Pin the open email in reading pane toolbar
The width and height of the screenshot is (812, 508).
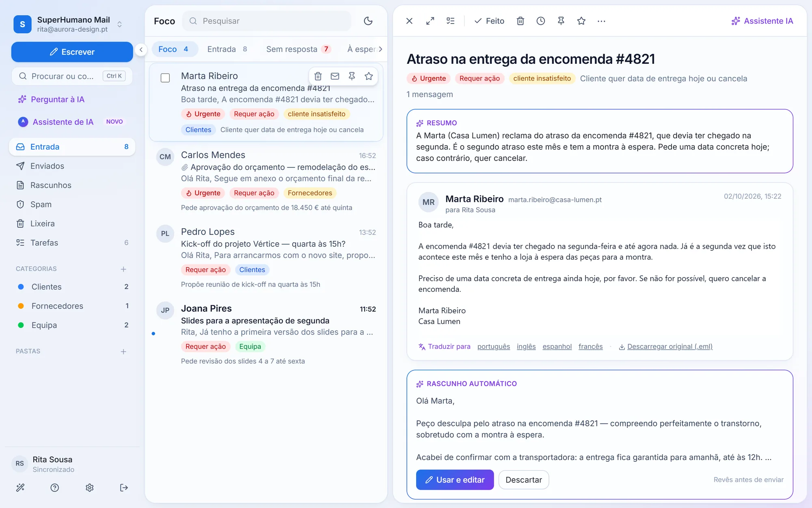tap(561, 21)
